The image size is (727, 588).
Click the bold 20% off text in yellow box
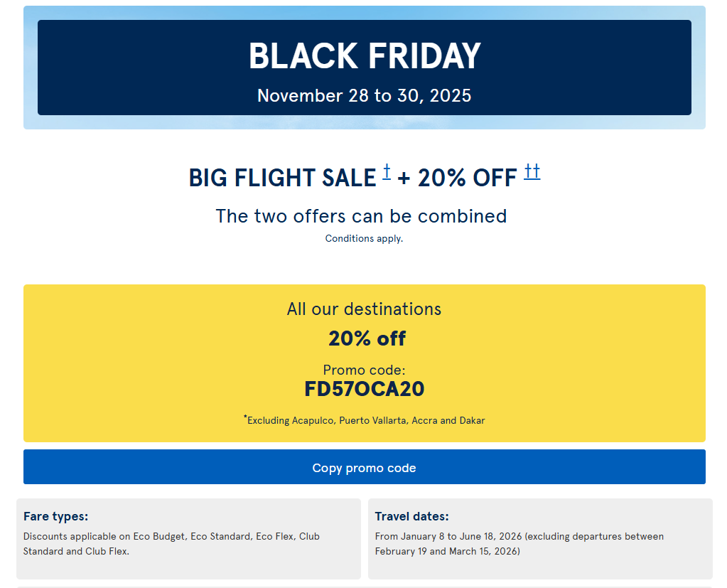pyautogui.click(x=367, y=338)
